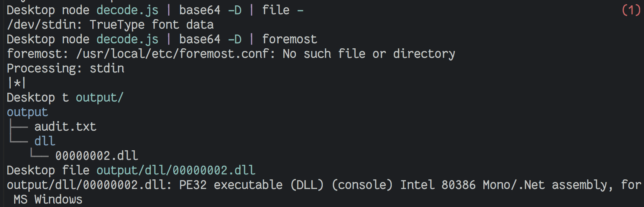The image size is (644, 207).
Task: Click 'No such file or directory' error text
Action: coord(369,54)
